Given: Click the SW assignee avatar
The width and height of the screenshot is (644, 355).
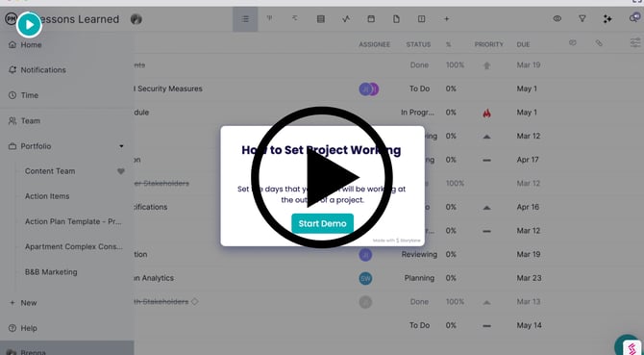Looking at the screenshot, I should click(365, 279).
